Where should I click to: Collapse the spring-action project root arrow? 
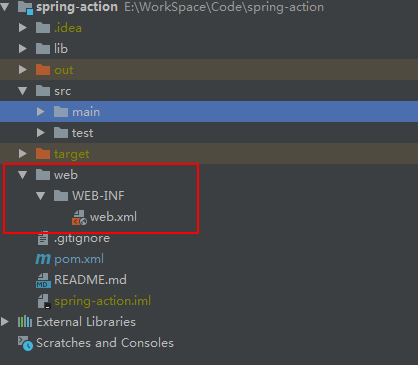pyautogui.click(x=5, y=7)
